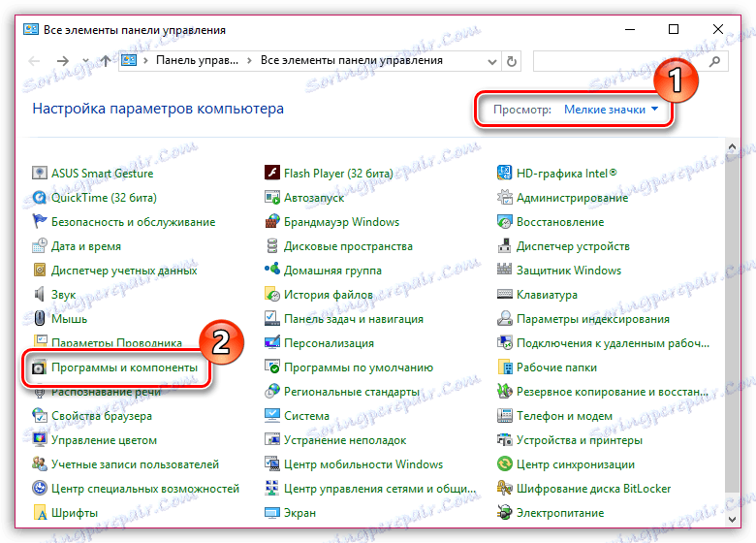Open Центр мобильности Windows link
Image resolution: width=756 pixels, height=543 pixels.
click(363, 464)
